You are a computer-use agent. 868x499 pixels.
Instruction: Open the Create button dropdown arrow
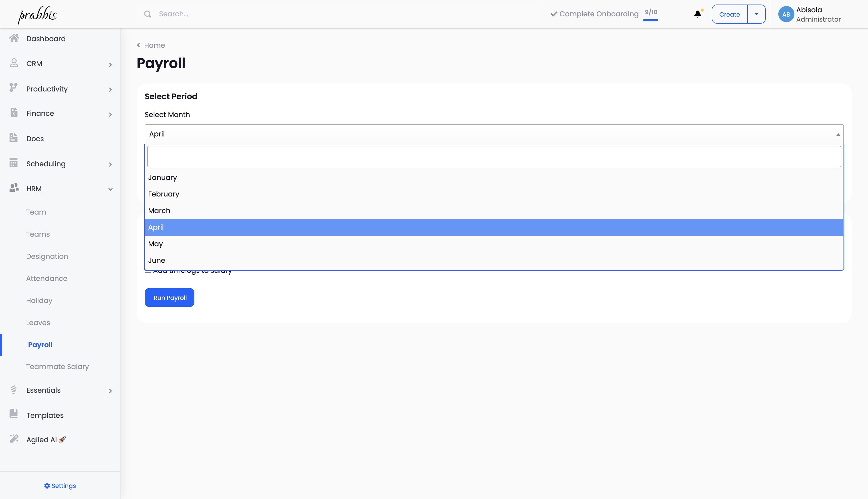pyautogui.click(x=756, y=14)
